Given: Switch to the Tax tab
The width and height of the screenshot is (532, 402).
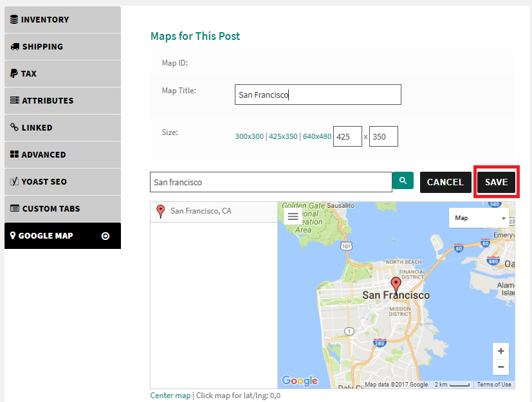Looking at the screenshot, I should (62, 73).
